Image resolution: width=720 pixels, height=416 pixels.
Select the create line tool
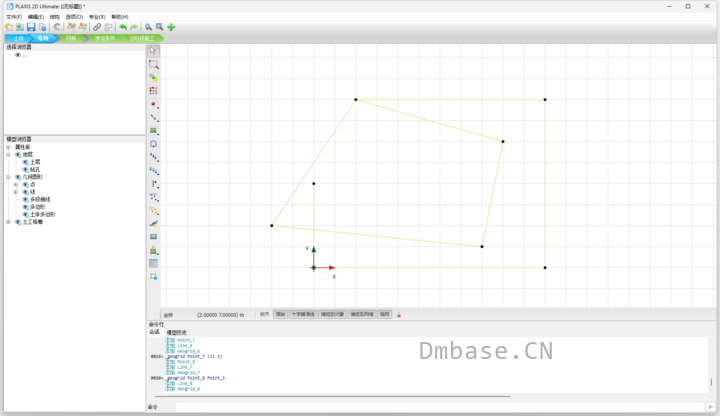pos(153,118)
